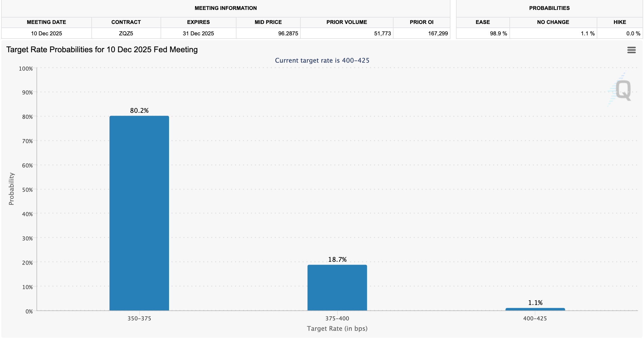This screenshot has width=644, height=340.
Task: Click the 'Target Rate (in bps)' axis title
Action: click(337, 329)
